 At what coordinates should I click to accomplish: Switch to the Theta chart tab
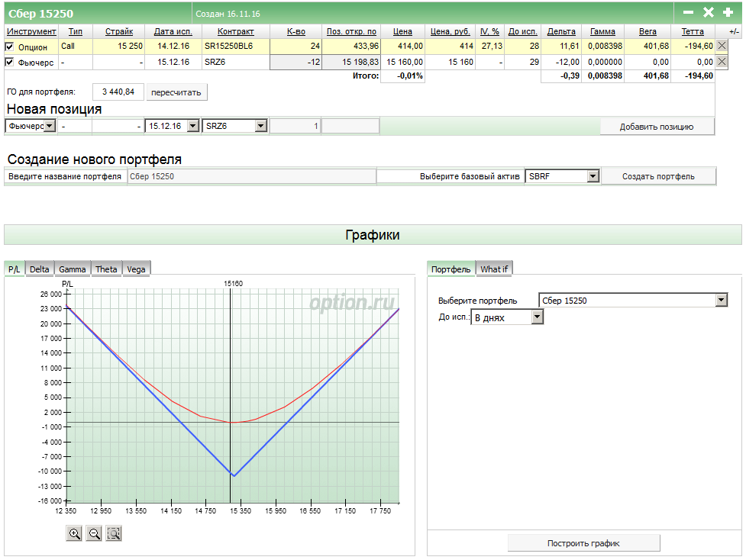click(106, 269)
